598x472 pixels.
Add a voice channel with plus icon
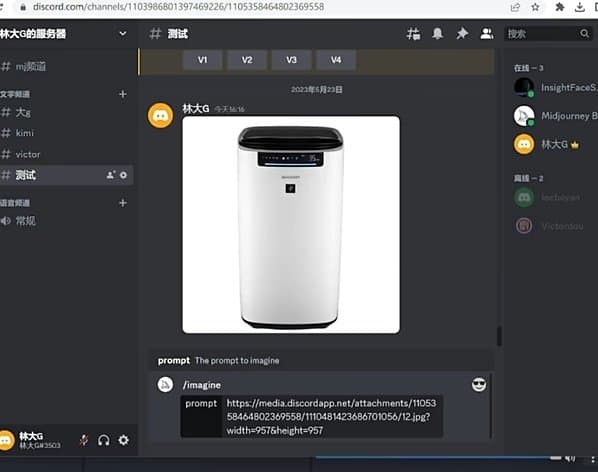click(x=123, y=203)
